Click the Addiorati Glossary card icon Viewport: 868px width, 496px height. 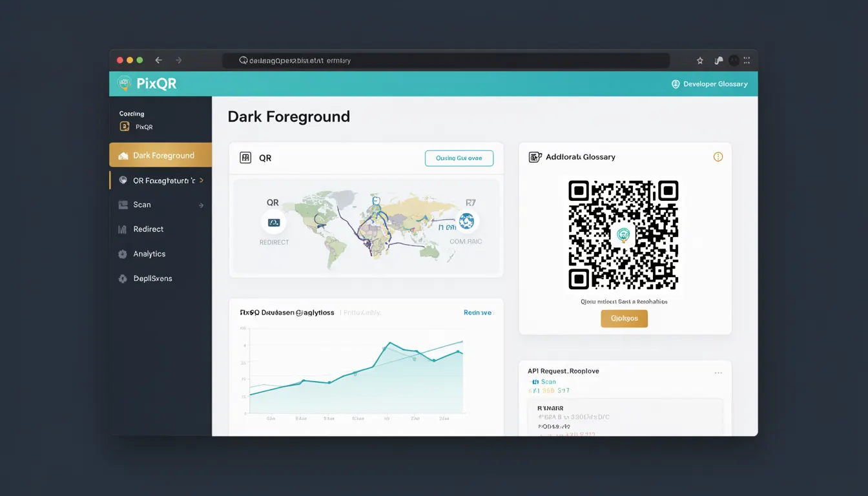pos(535,157)
